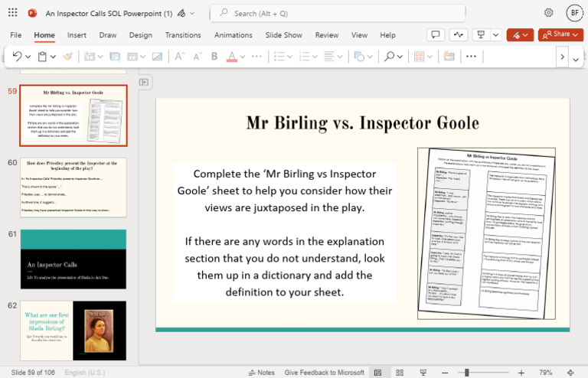This screenshot has height=378, width=588.
Task: Open the Comments pane button
Action: [436, 35]
